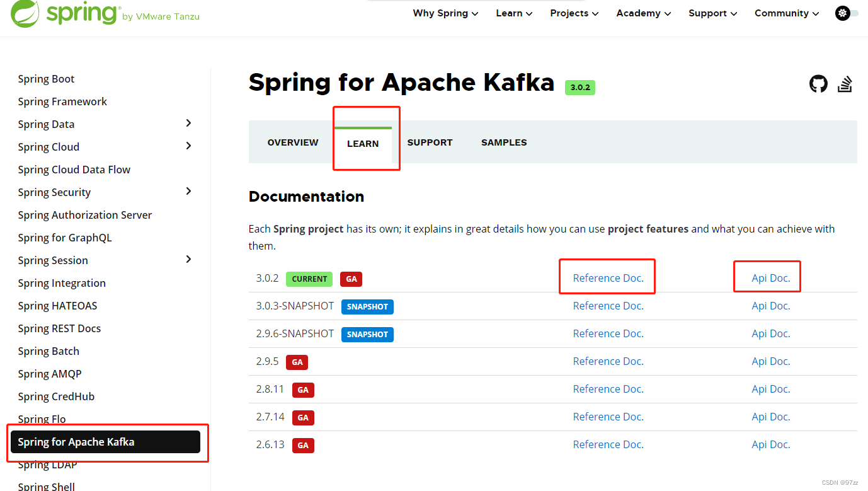Expand Spring Data submenu arrow
The image size is (868, 491).
coord(188,124)
